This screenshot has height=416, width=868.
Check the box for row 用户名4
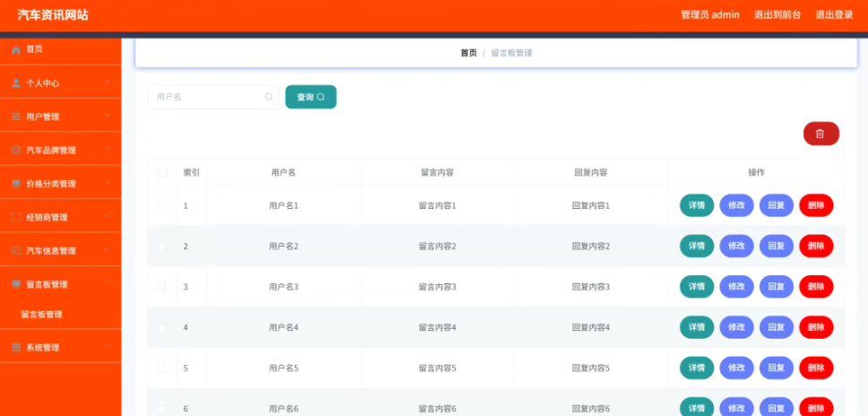pyautogui.click(x=161, y=328)
